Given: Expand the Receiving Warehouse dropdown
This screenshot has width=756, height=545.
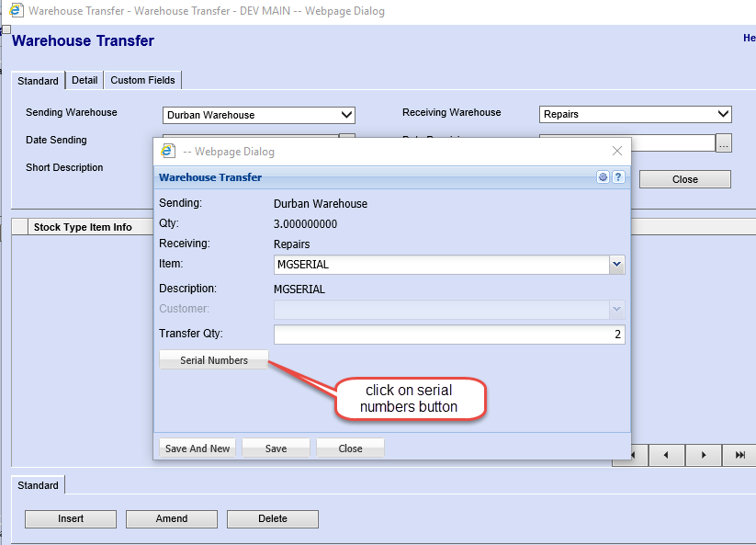Looking at the screenshot, I should coord(723,114).
